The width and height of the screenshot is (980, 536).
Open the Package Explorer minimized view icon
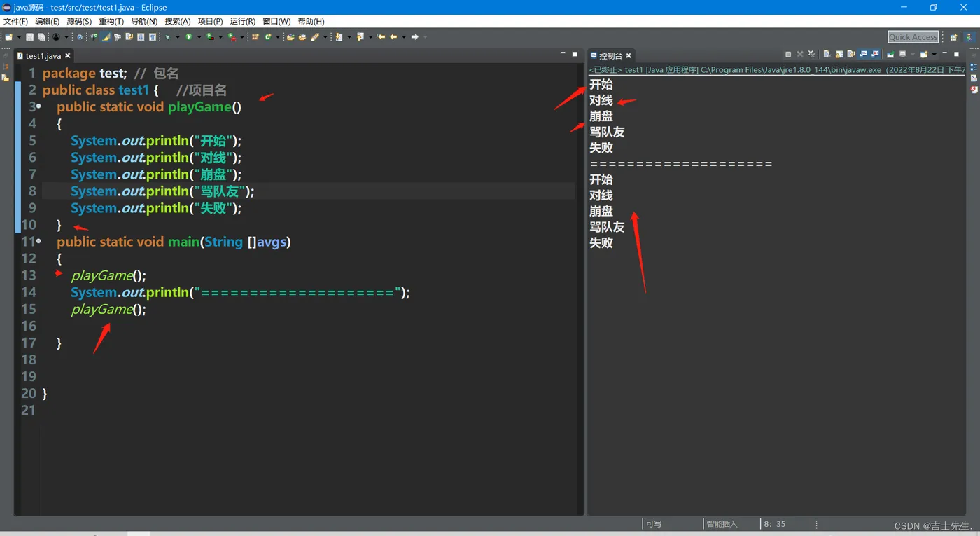[x=6, y=67]
